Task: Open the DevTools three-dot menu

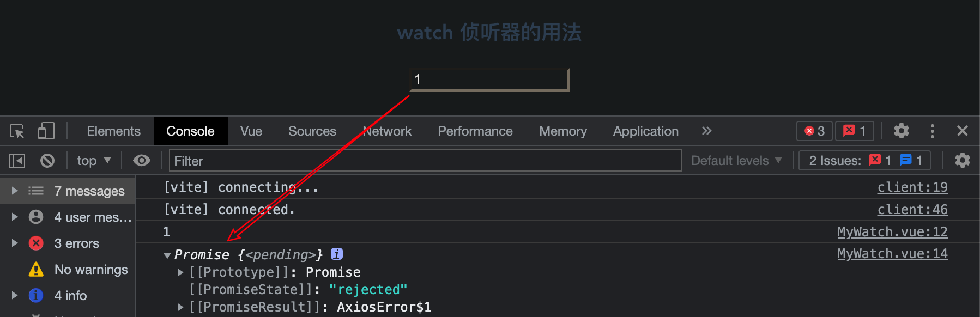Action: click(933, 131)
